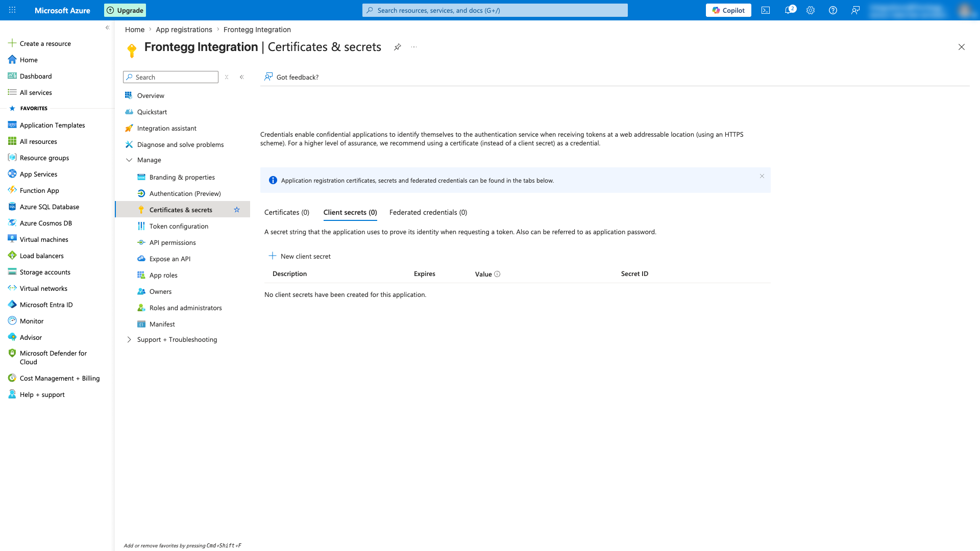
Task: Open Load balancers favorite
Action: click(x=42, y=256)
